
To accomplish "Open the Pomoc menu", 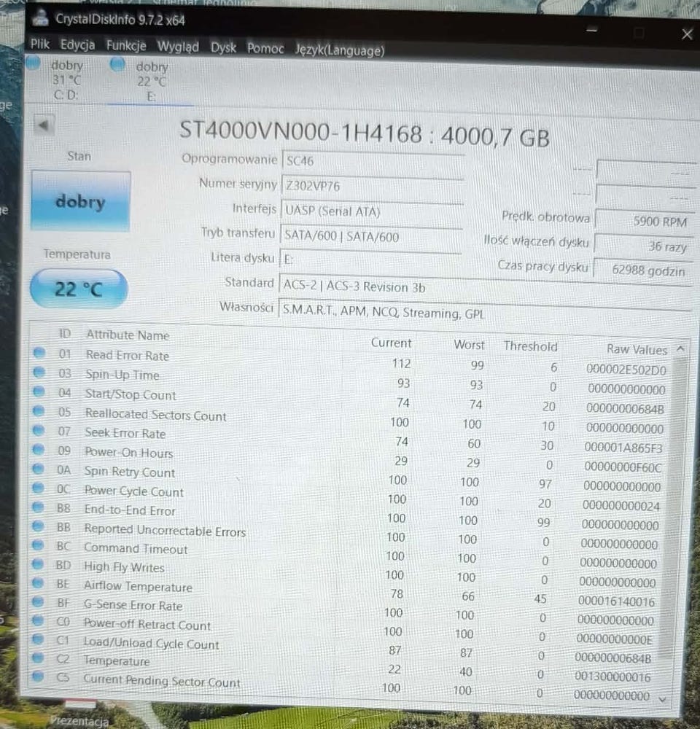I will [x=265, y=48].
